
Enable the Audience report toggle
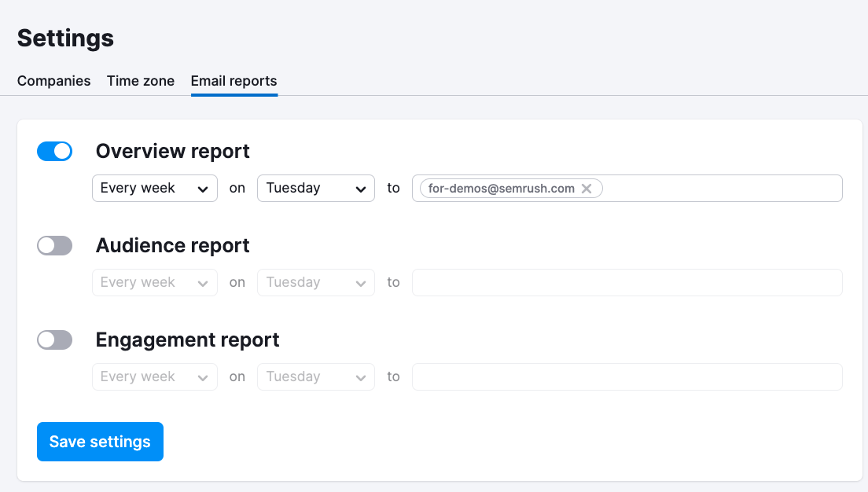[x=54, y=246]
